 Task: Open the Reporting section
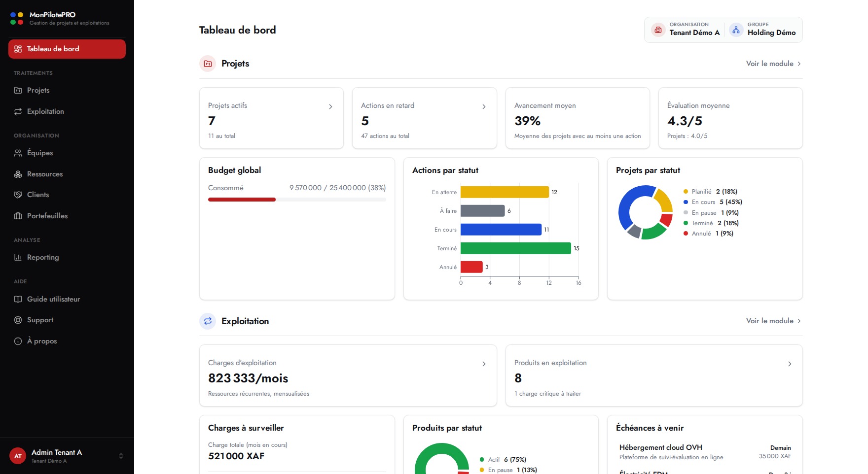coord(67,257)
